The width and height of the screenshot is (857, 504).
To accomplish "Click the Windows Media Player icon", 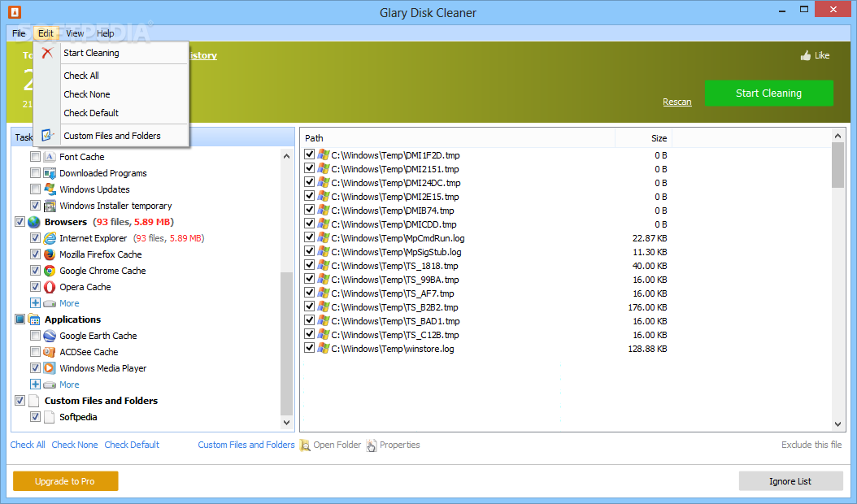I will [x=50, y=368].
